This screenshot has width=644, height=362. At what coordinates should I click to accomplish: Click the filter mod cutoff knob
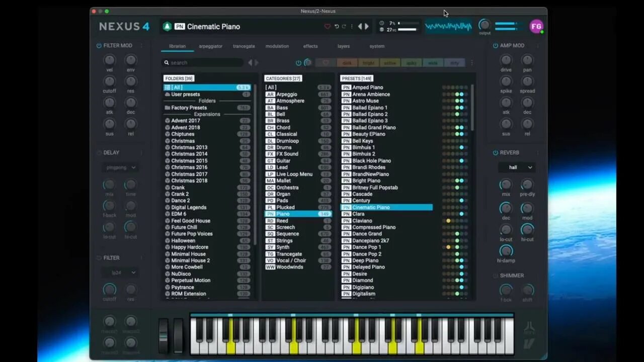(x=109, y=81)
